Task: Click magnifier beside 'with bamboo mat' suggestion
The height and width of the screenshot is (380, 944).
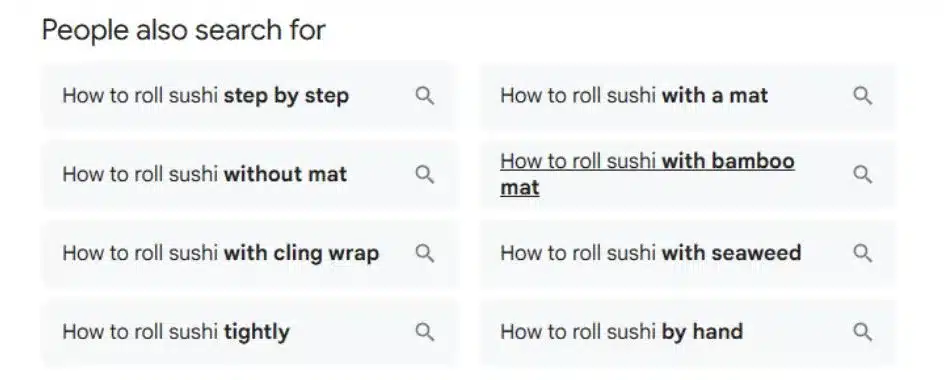Action: tap(863, 175)
